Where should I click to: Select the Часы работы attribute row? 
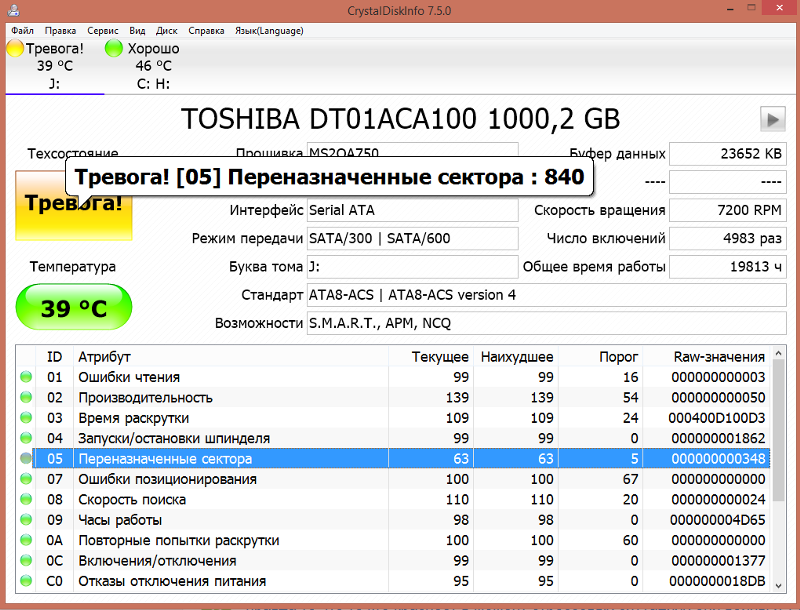(x=394, y=520)
